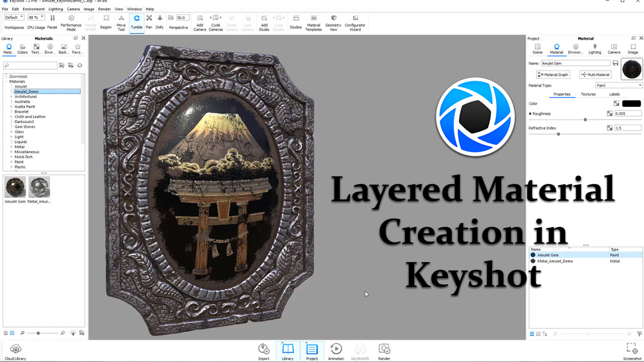The width and height of the screenshot is (644, 362).
Task: Click the Refractive Index value field
Action: pyautogui.click(x=627, y=128)
